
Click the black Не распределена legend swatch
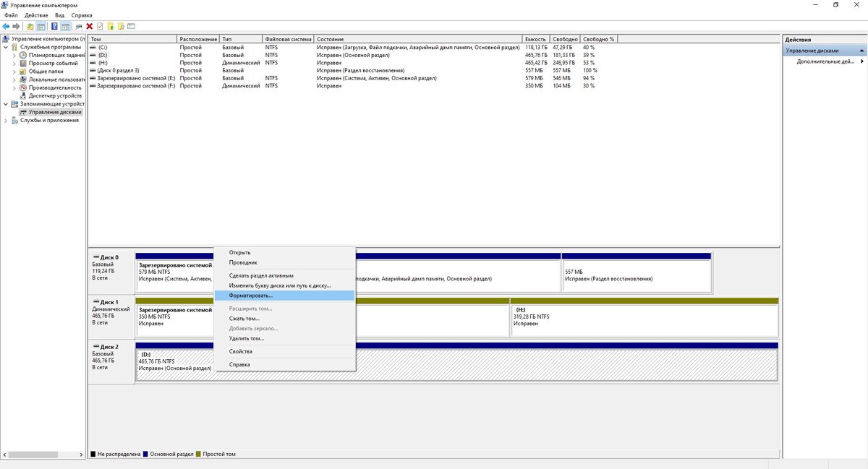pyautogui.click(x=93, y=454)
